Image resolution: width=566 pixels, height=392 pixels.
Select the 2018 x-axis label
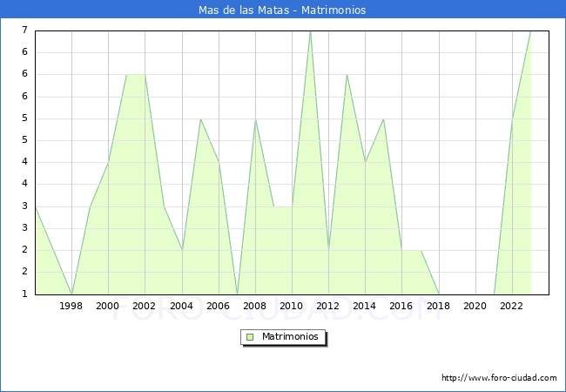(x=439, y=306)
